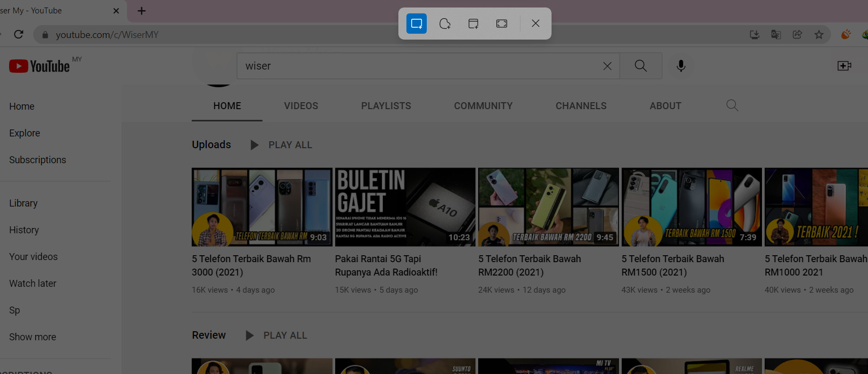Switch to the Videos tab

click(x=301, y=106)
